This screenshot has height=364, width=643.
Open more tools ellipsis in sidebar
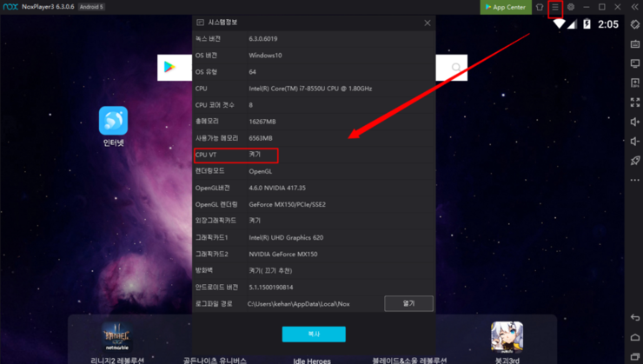tap(635, 180)
